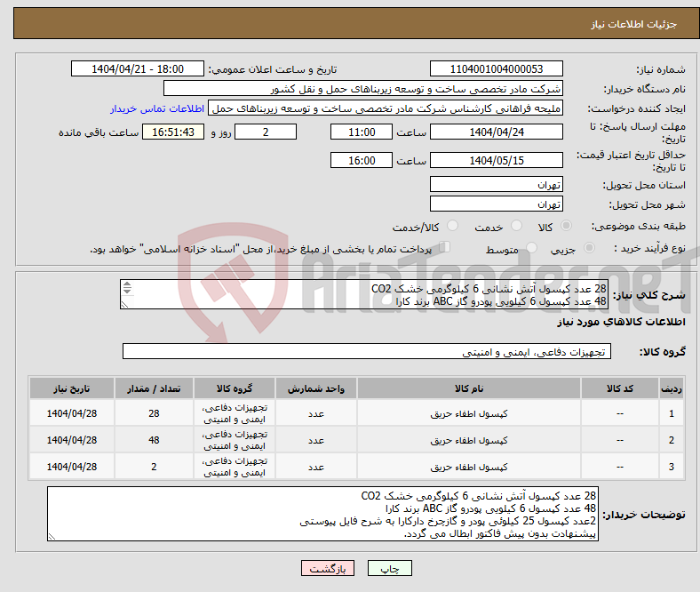
Task: Click the resize grip of شرح کلی نیاز box
Action: (124, 304)
